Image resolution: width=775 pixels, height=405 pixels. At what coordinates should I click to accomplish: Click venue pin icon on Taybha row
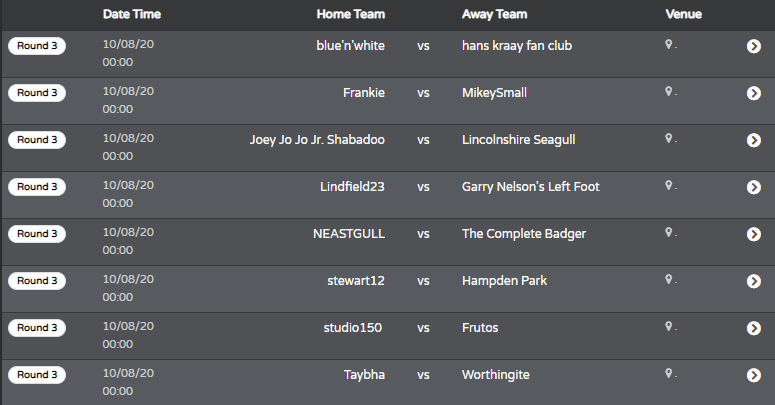668,373
